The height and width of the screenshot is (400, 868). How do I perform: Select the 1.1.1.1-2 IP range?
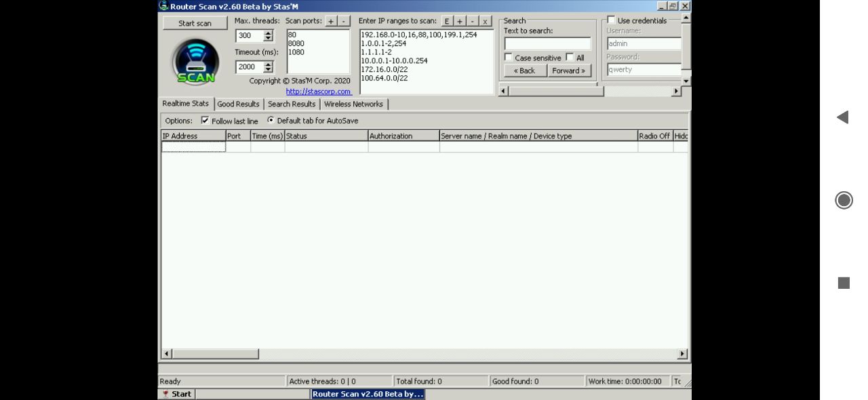click(376, 52)
